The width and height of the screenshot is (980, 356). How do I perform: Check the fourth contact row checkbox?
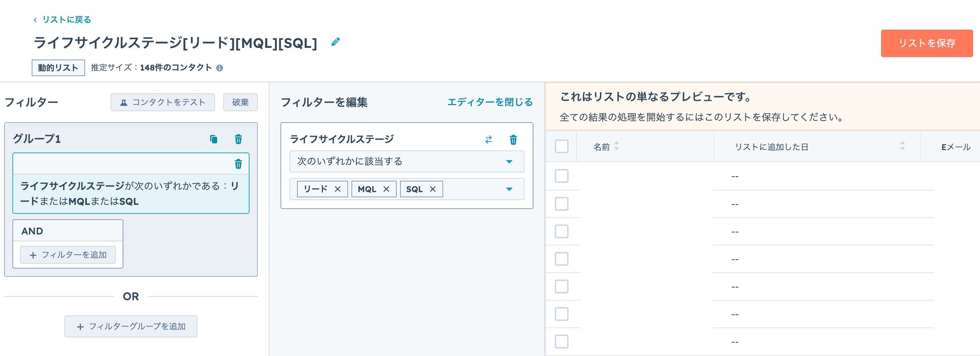point(562,259)
